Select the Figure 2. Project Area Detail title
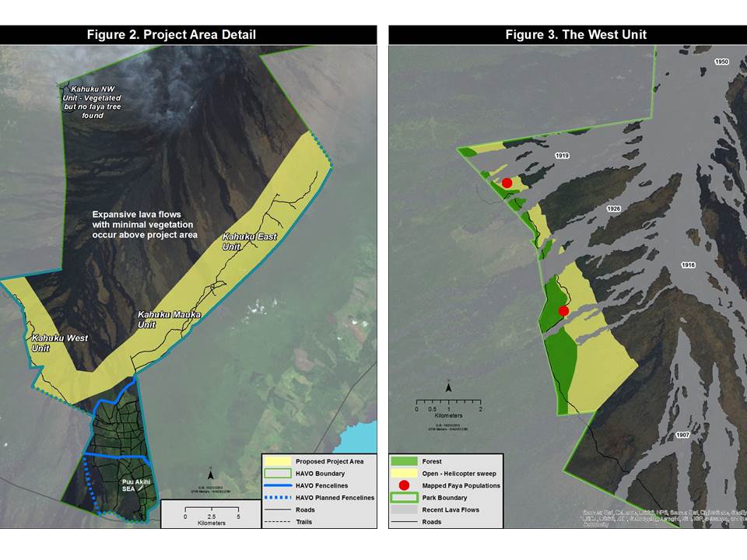The width and height of the screenshot is (747, 560). [188, 34]
